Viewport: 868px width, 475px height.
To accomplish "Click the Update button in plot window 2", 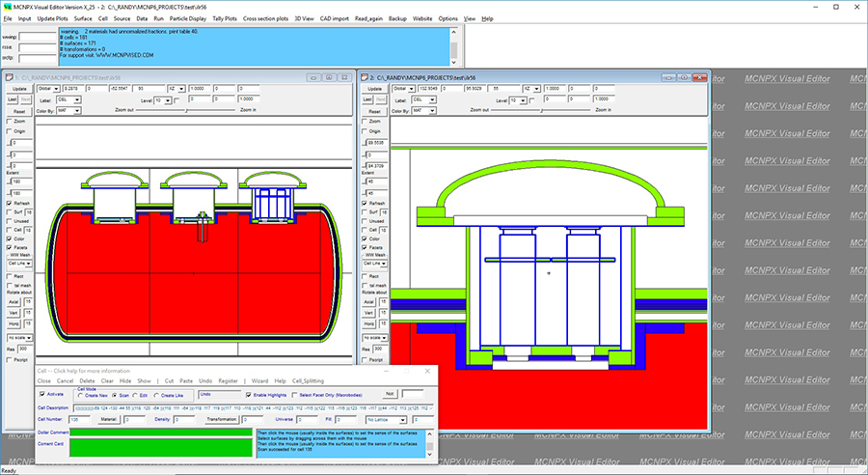I will tap(375, 89).
